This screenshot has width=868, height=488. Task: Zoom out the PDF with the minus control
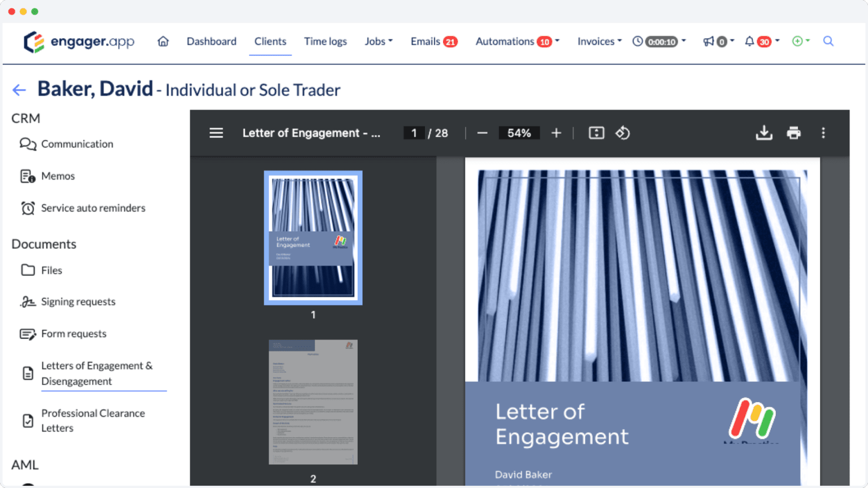(x=482, y=133)
